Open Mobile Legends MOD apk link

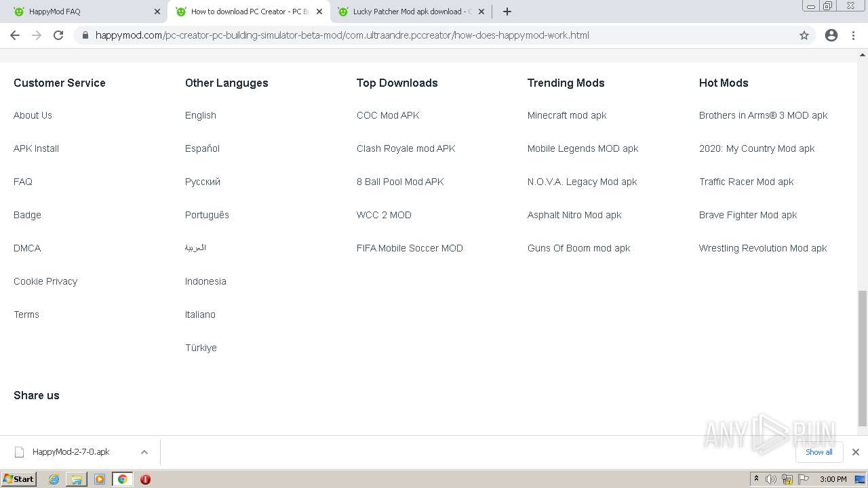point(583,148)
